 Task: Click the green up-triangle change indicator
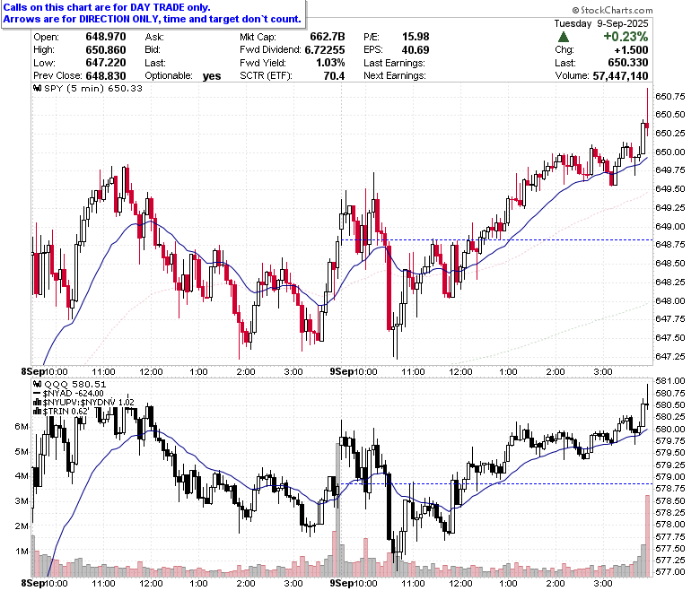click(564, 37)
